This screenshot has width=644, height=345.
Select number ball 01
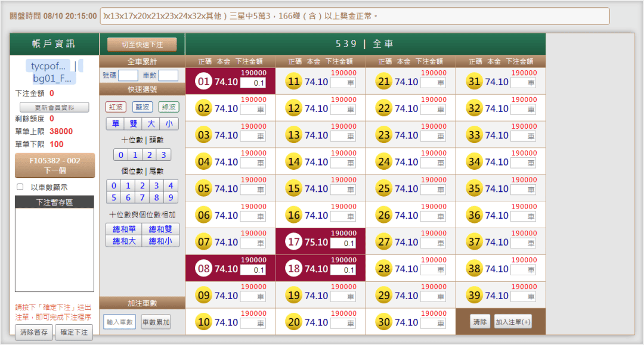pyautogui.click(x=204, y=82)
